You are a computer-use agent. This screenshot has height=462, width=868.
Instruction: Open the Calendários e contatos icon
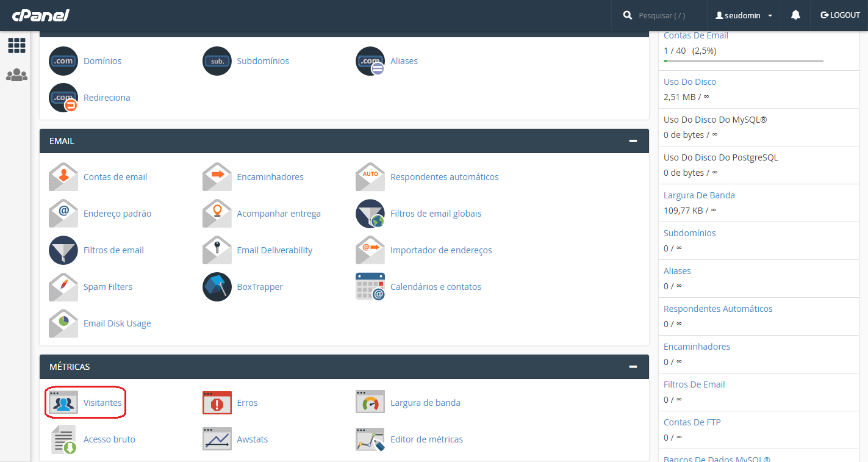coord(370,287)
